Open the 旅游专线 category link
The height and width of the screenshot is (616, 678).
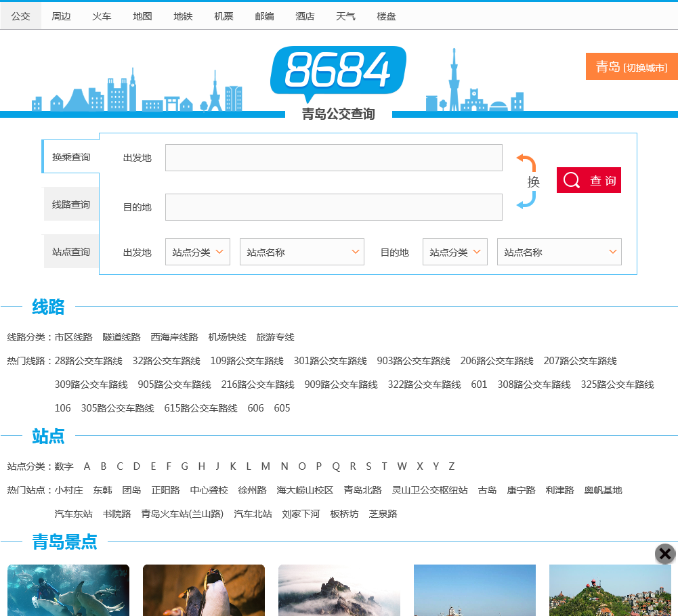pos(275,337)
